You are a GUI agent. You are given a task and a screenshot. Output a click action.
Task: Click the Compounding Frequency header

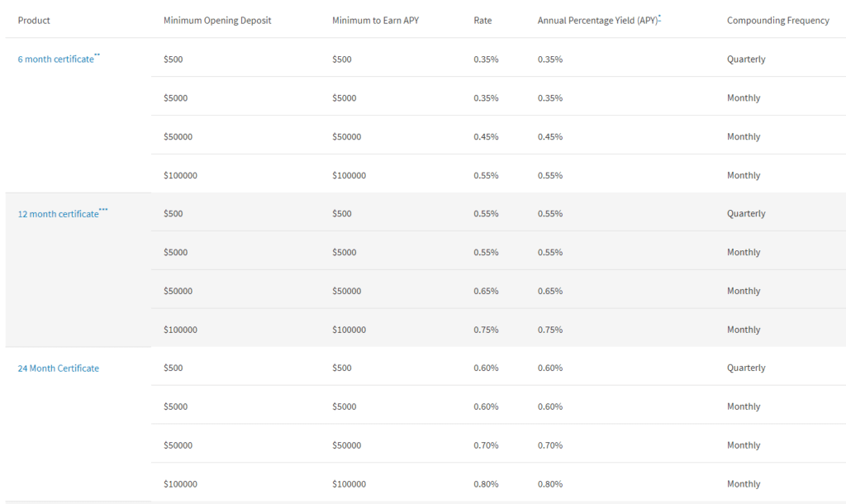(778, 21)
